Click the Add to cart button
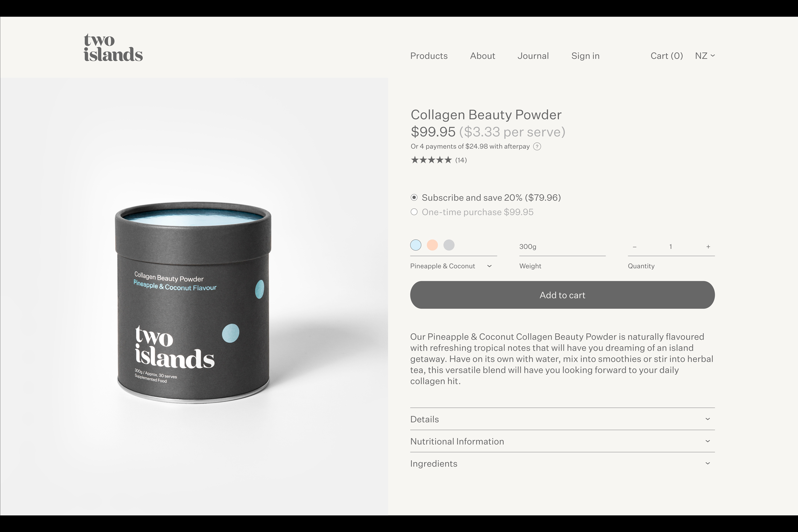This screenshot has height=532, width=798. coord(562,295)
